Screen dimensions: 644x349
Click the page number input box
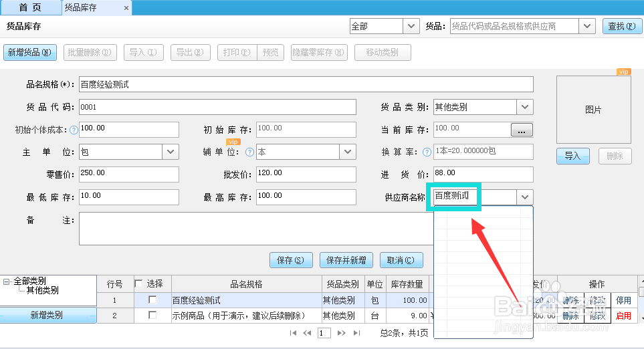click(324, 333)
